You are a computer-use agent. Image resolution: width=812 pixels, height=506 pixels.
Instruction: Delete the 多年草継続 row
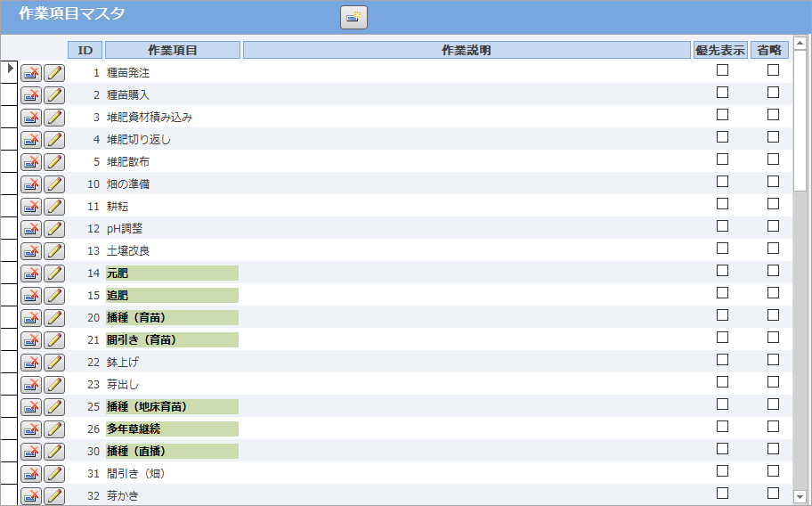(31, 429)
